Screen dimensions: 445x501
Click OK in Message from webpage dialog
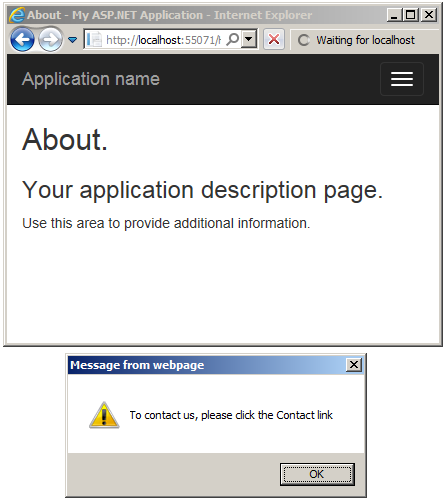pos(317,474)
